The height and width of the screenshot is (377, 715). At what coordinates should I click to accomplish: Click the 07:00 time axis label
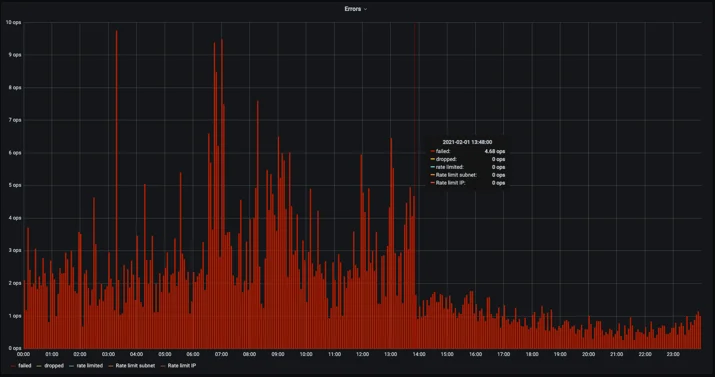[222, 354]
